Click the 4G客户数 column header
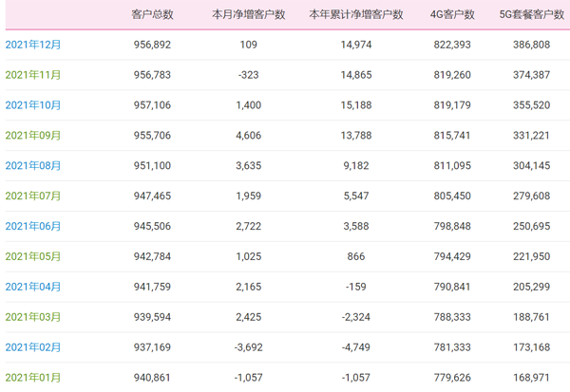The height and width of the screenshot is (392, 570). [x=452, y=14]
